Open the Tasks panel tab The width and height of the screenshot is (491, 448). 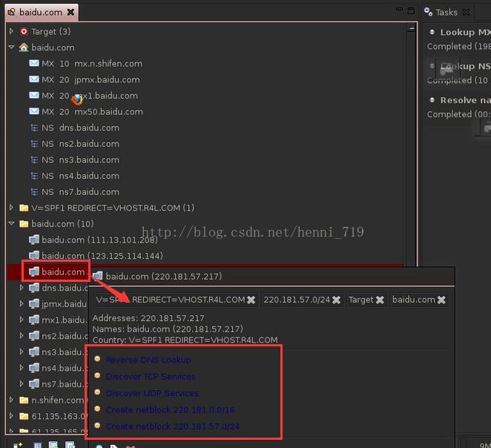(x=446, y=12)
